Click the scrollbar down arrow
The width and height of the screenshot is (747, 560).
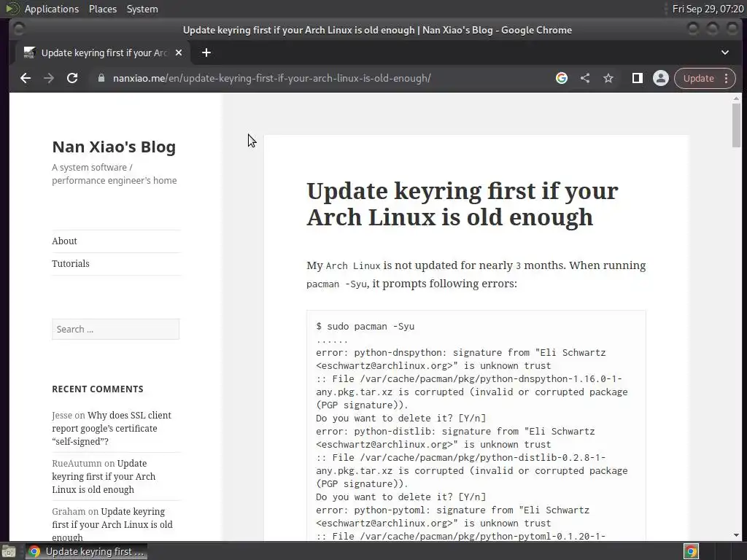(x=737, y=535)
